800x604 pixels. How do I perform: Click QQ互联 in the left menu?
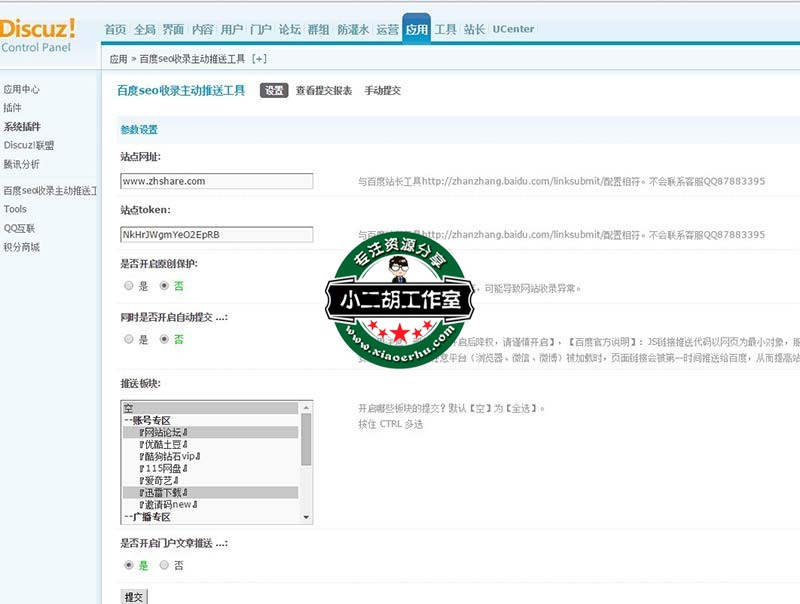tap(19, 228)
